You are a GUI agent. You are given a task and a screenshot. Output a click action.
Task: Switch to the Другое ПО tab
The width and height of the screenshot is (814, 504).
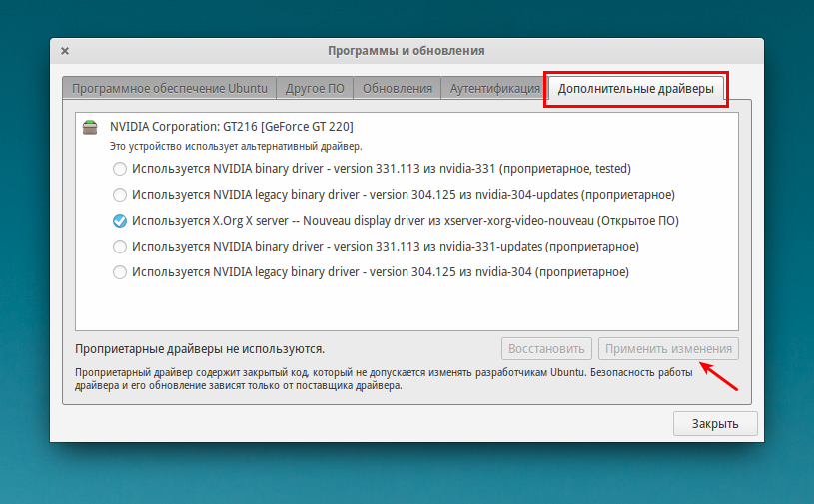(315, 88)
